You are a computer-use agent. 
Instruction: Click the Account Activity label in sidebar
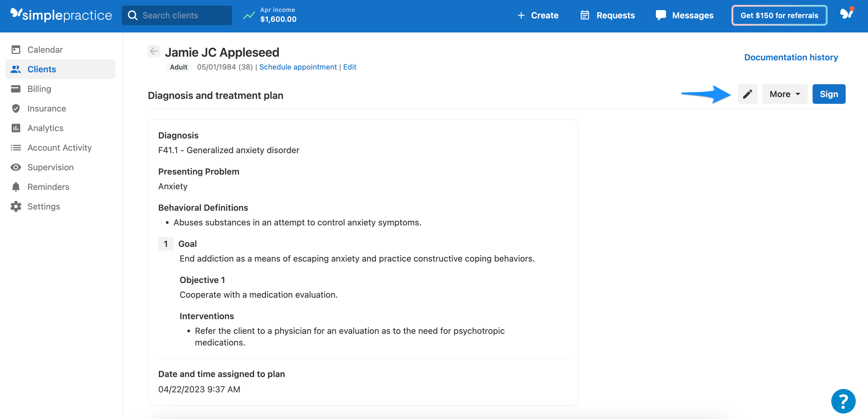[x=60, y=148]
